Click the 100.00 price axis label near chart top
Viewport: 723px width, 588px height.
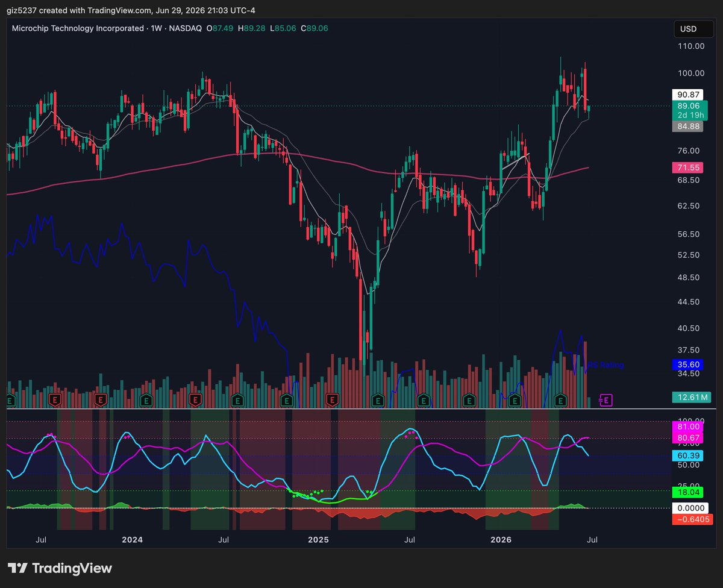tap(692, 73)
